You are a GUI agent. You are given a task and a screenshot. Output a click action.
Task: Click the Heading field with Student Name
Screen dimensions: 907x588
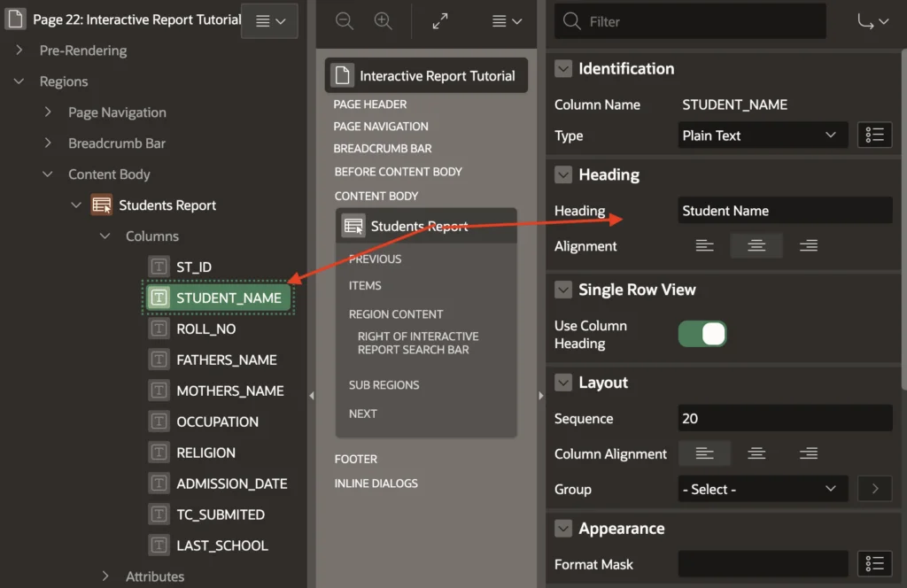point(785,211)
